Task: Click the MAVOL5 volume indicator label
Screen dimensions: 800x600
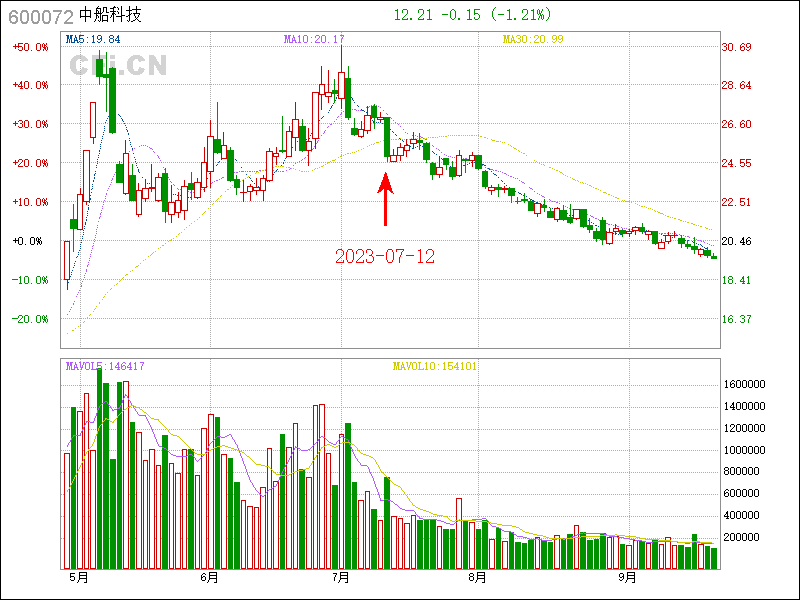Action: [x=105, y=367]
